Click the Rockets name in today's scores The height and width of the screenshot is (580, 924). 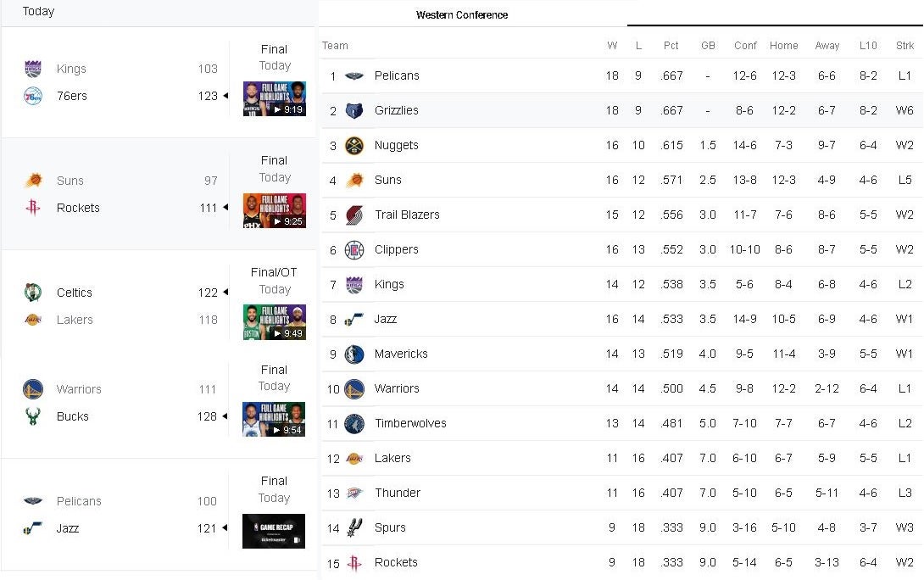pos(78,208)
